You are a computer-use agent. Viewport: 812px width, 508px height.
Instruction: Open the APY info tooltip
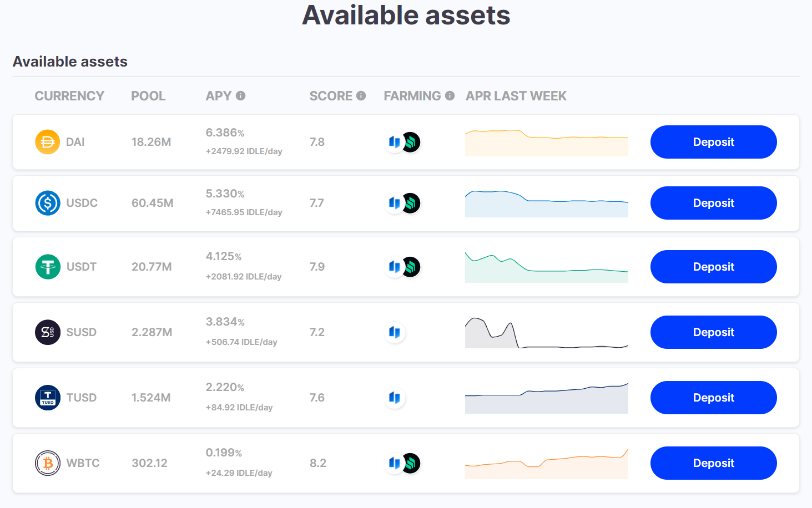click(240, 95)
